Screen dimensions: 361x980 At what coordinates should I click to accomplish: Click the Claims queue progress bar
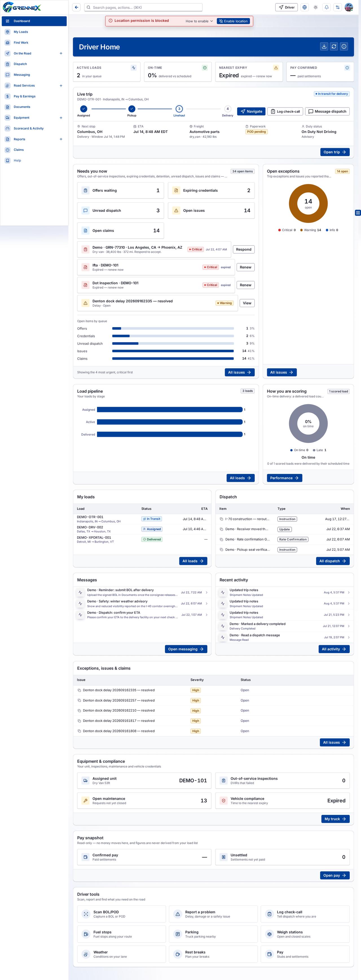(x=173, y=358)
